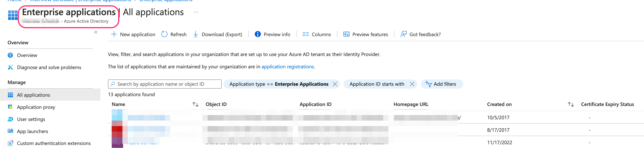Click the Overview info icon in sidebar
Image resolution: width=644 pixels, height=148 pixels.
coord(10,55)
